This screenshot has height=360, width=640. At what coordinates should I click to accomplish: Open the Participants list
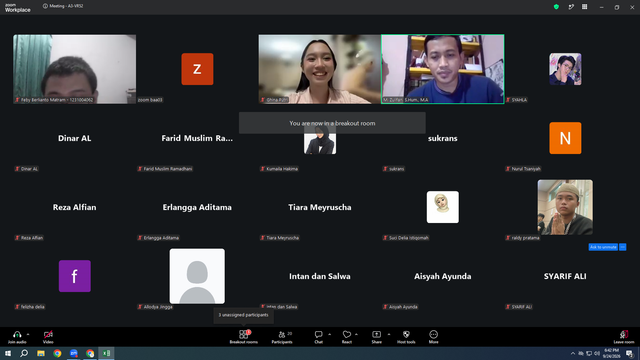282,337
